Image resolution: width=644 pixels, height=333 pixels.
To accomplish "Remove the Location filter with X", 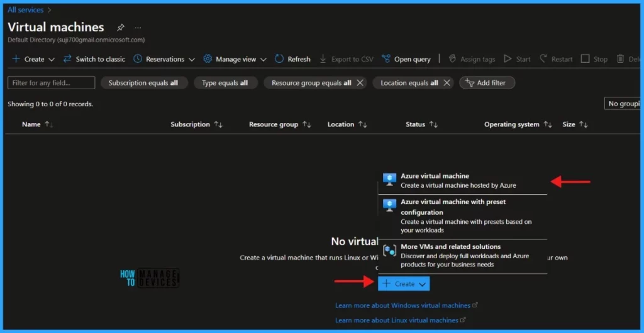I will [447, 83].
